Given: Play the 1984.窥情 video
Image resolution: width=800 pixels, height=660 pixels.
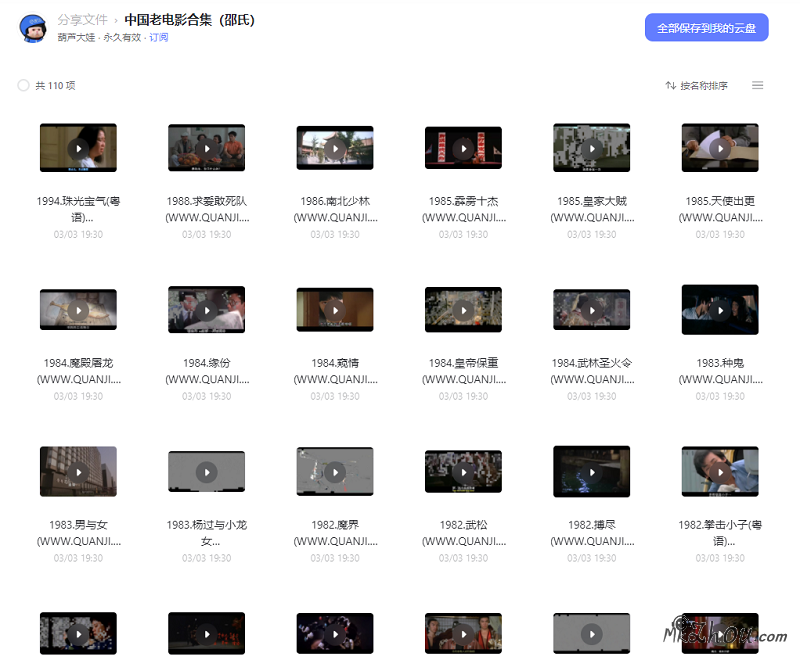Looking at the screenshot, I should click(x=335, y=310).
